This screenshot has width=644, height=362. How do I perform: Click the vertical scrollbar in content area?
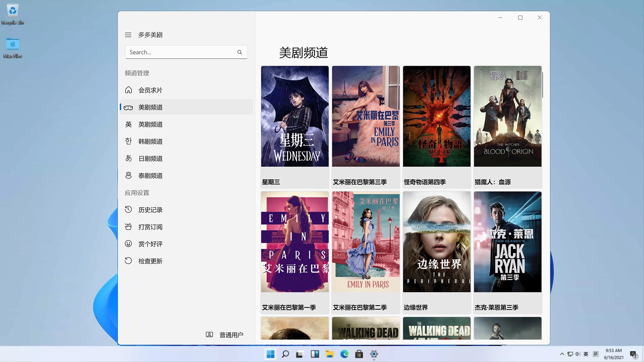pyautogui.click(x=542, y=85)
